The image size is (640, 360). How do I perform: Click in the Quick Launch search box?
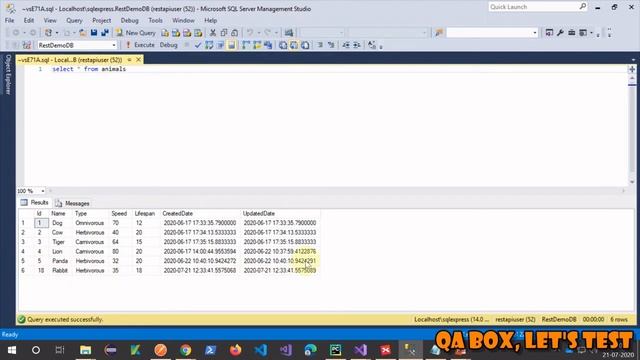[x=533, y=7]
